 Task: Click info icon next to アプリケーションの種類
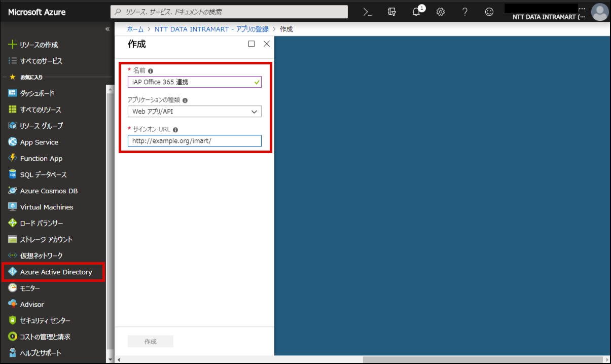(x=185, y=100)
